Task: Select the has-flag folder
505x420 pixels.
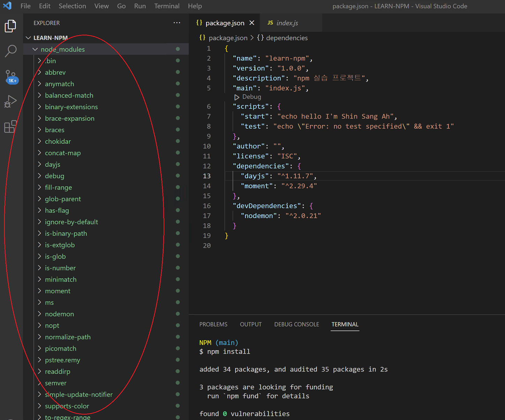Action: pyautogui.click(x=106, y=210)
